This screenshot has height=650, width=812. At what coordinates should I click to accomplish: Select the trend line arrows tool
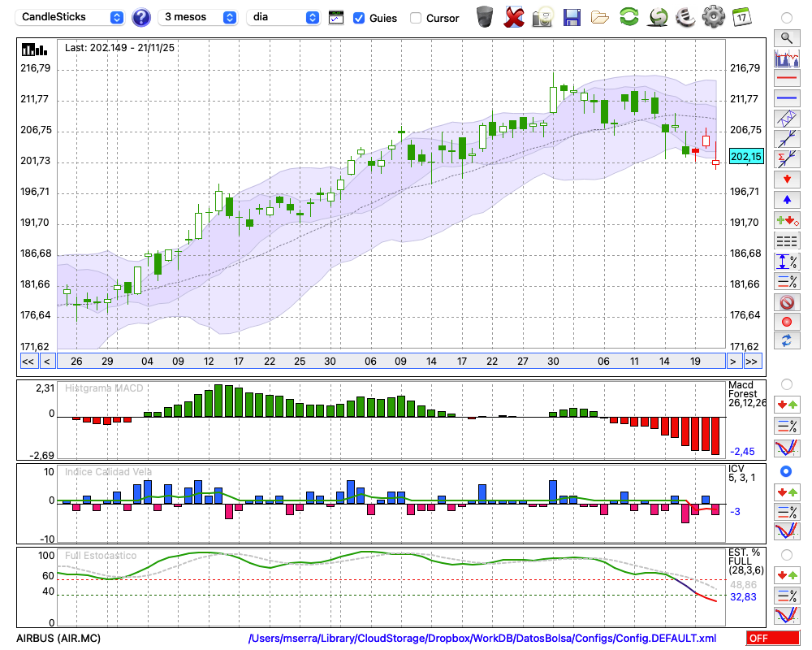click(x=787, y=139)
